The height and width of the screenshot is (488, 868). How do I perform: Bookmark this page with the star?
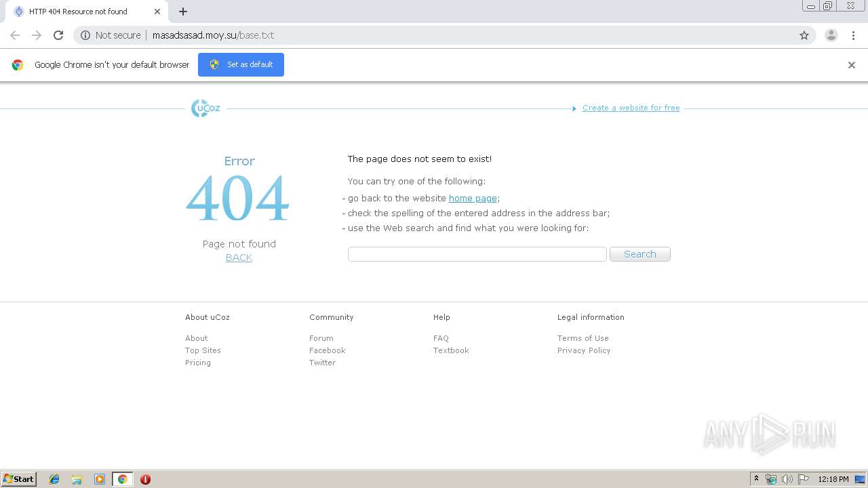click(x=804, y=35)
